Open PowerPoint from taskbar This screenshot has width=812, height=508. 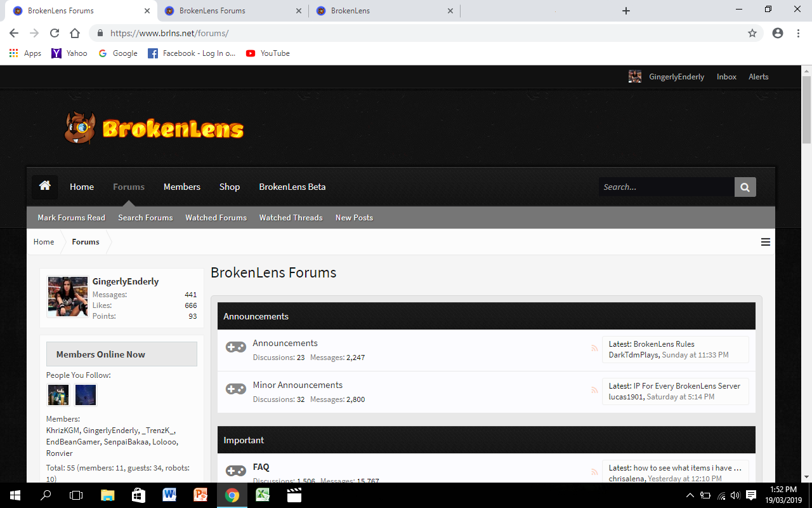(200, 495)
